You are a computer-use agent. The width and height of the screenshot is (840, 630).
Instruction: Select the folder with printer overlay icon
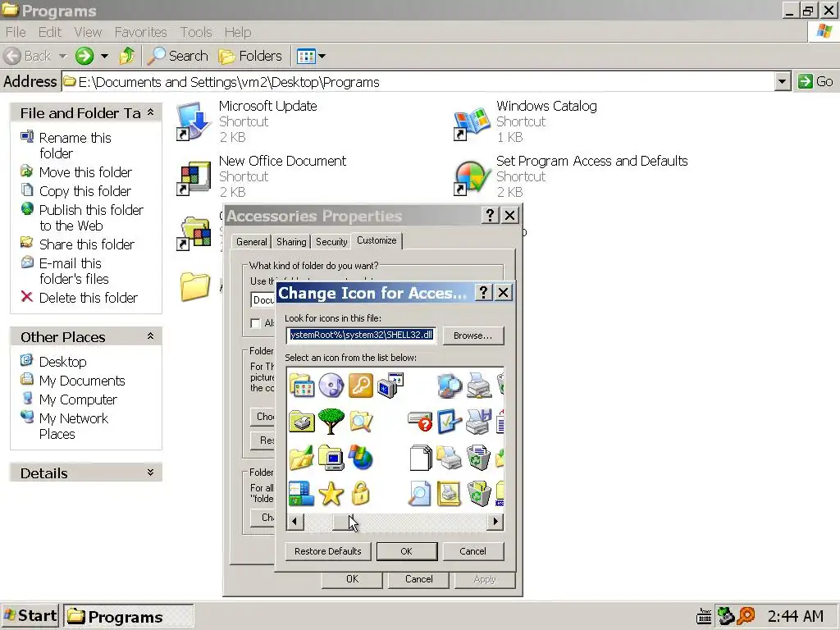[449, 458]
